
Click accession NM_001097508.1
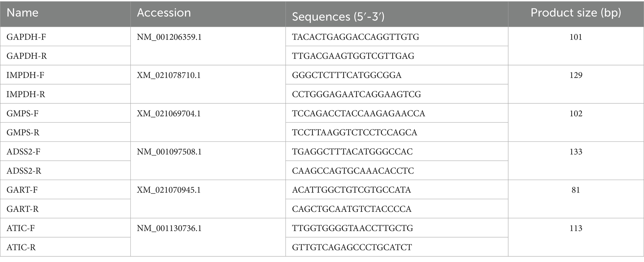(x=169, y=152)
